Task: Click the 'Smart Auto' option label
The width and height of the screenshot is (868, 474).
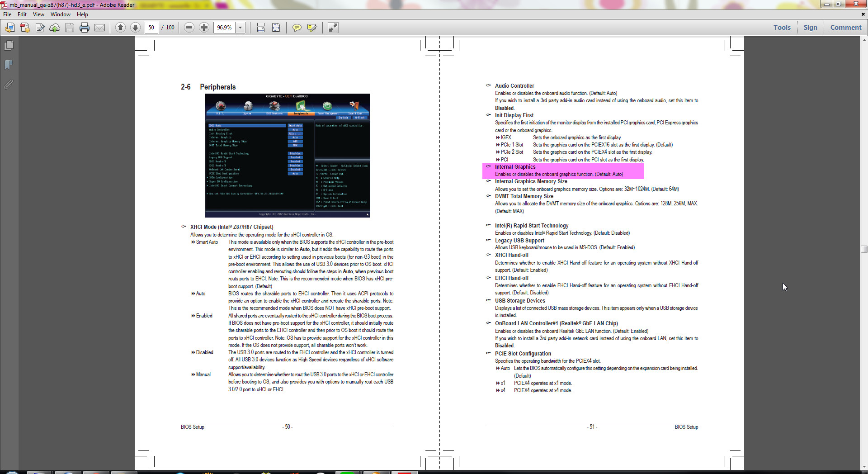Action: click(x=207, y=242)
